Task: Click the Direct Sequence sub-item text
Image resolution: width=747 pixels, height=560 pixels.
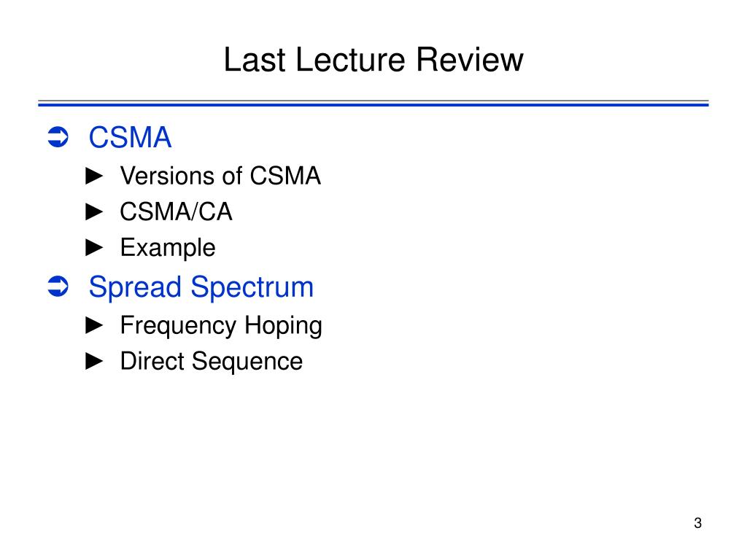Action: [211, 362]
